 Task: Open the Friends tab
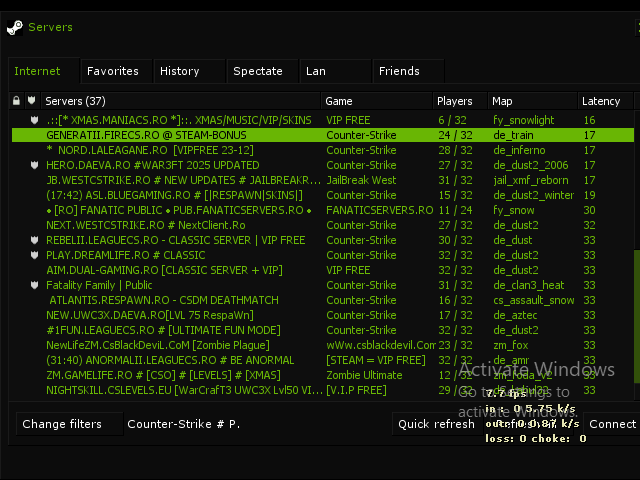(x=409, y=71)
